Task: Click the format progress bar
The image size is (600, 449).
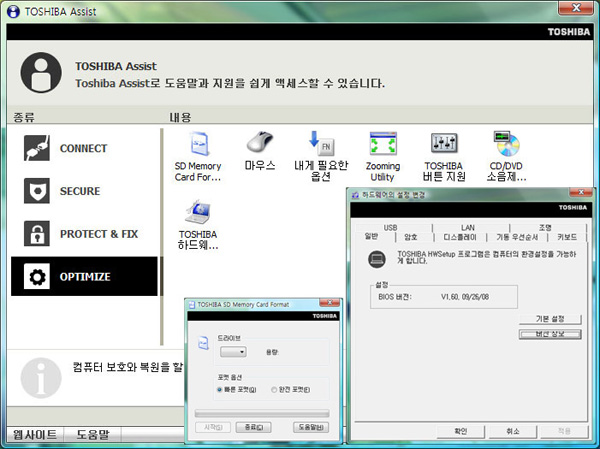Action: tap(262, 413)
